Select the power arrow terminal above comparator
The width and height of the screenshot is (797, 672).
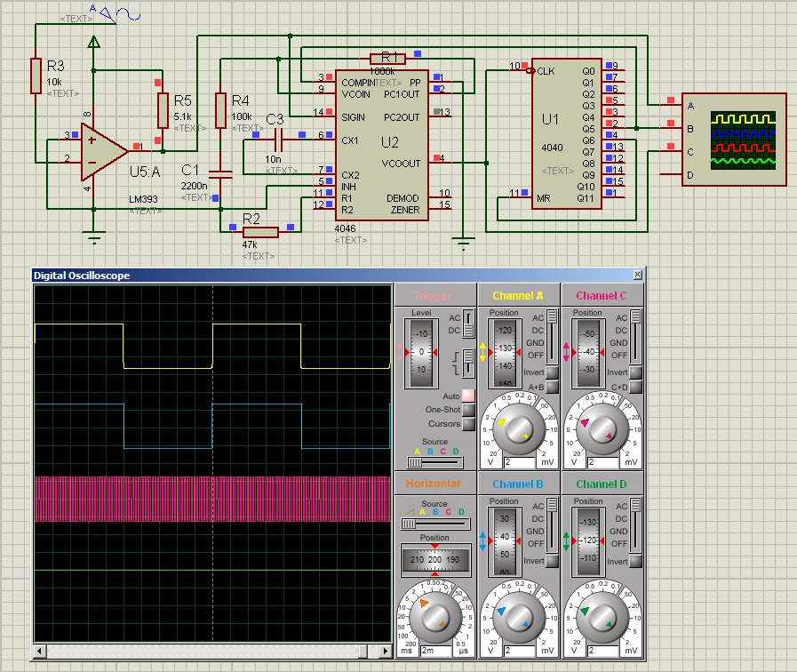[x=93, y=42]
